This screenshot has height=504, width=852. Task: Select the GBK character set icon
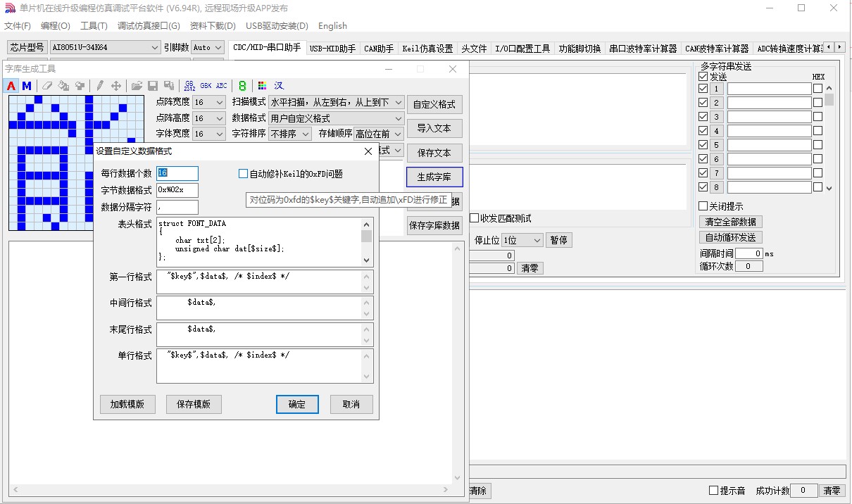click(x=206, y=86)
